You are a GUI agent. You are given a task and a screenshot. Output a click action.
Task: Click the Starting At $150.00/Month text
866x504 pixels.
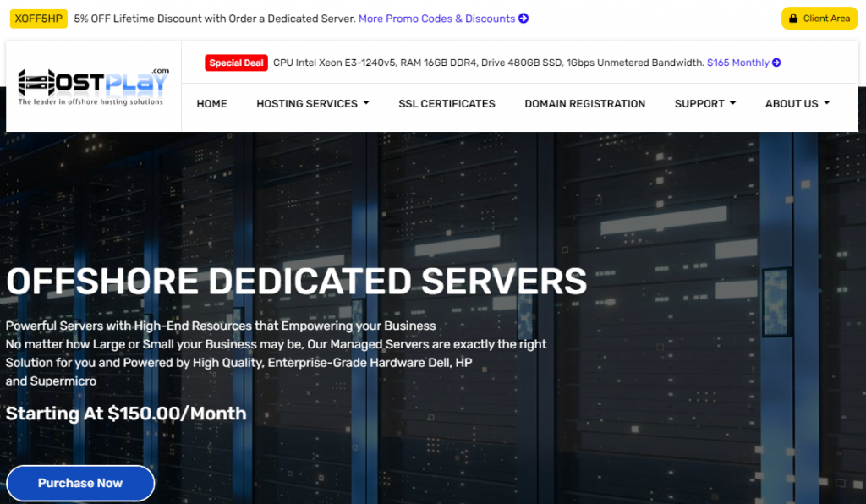pos(126,414)
